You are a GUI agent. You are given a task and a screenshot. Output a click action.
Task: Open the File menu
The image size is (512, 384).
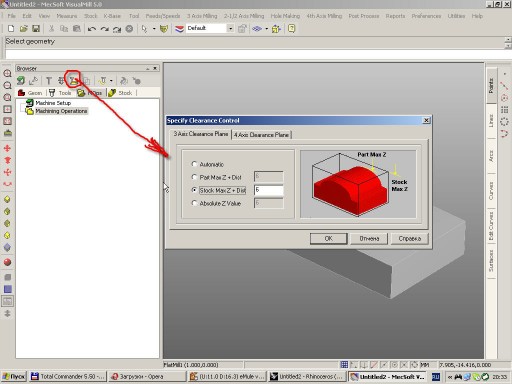[x=12, y=16]
